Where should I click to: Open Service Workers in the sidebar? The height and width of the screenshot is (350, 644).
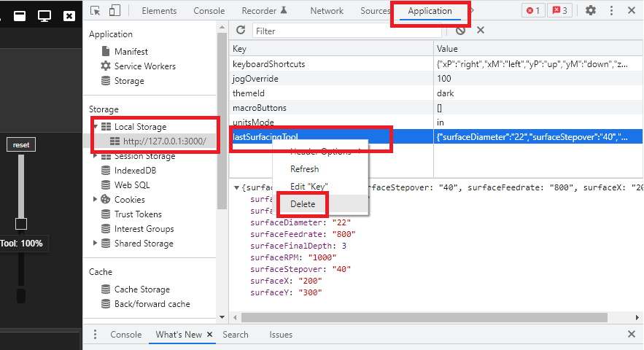[x=144, y=66]
